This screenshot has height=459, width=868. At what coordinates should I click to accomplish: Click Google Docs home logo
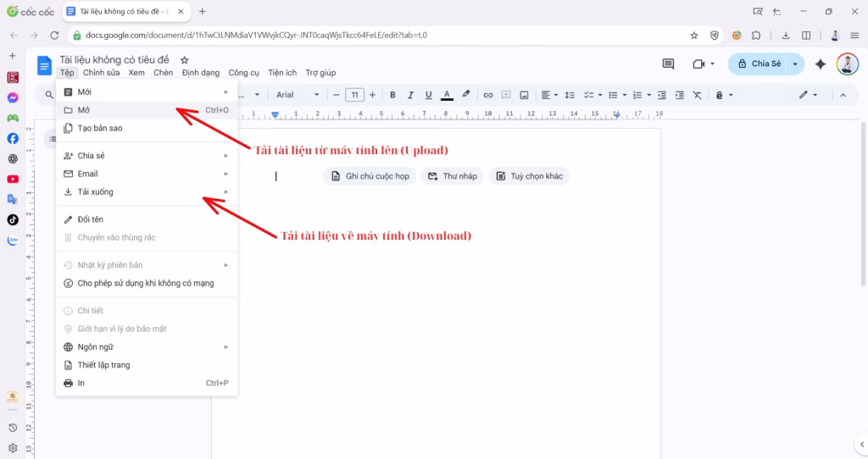click(x=44, y=65)
